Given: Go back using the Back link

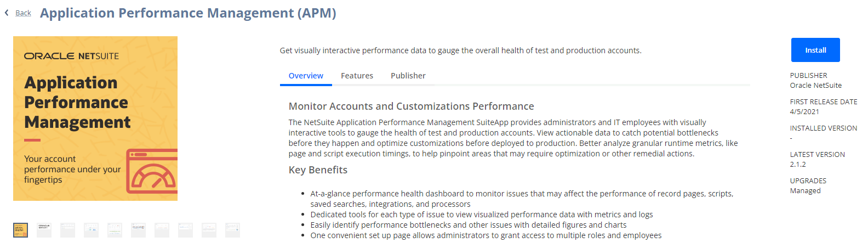Looking at the screenshot, I should [23, 13].
